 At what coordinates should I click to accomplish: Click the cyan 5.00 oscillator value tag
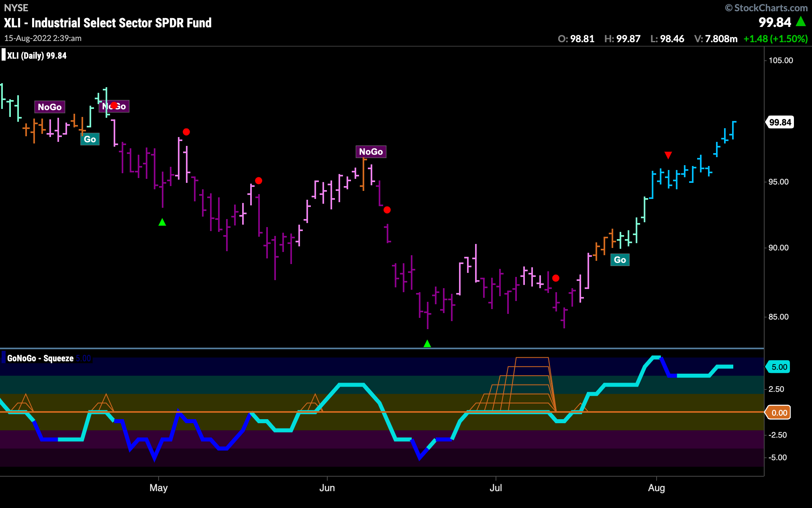click(779, 367)
